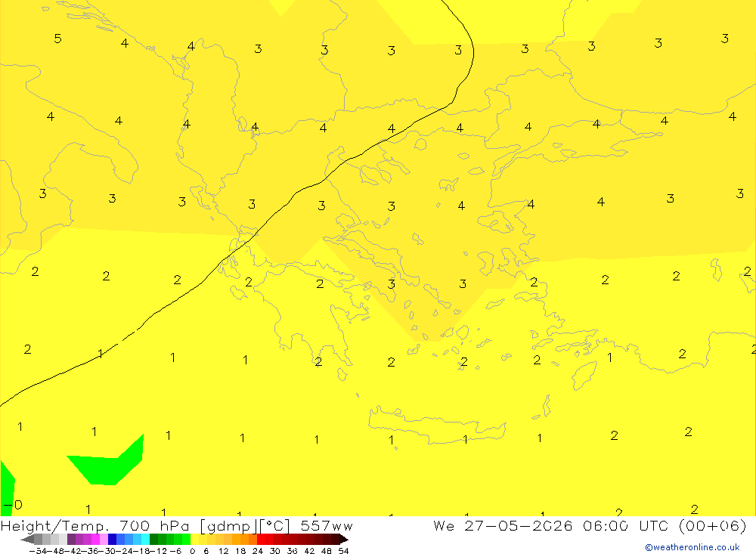Click the "-0" temperature value on the map

tap(13, 505)
